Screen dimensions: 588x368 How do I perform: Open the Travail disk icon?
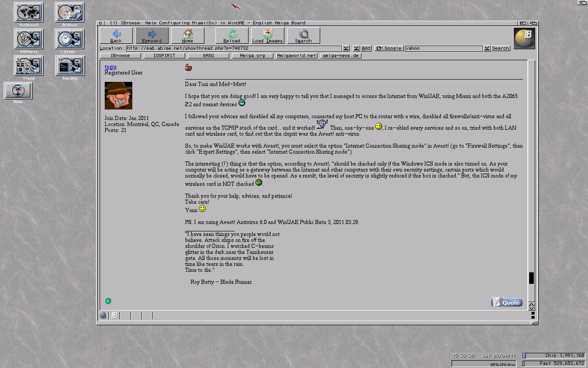click(x=28, y=66)
